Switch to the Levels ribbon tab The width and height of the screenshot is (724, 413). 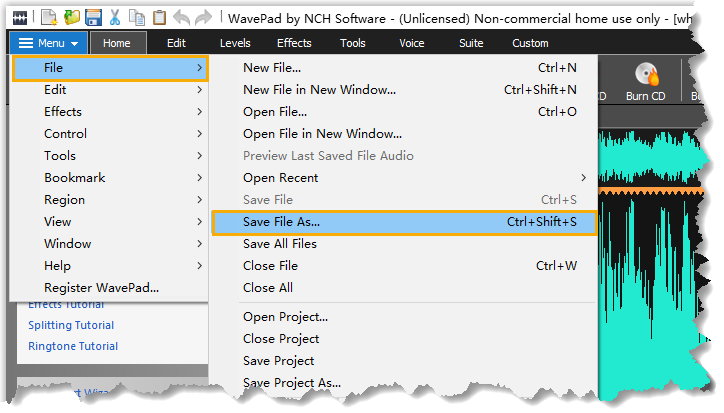(x=235, y=43)
